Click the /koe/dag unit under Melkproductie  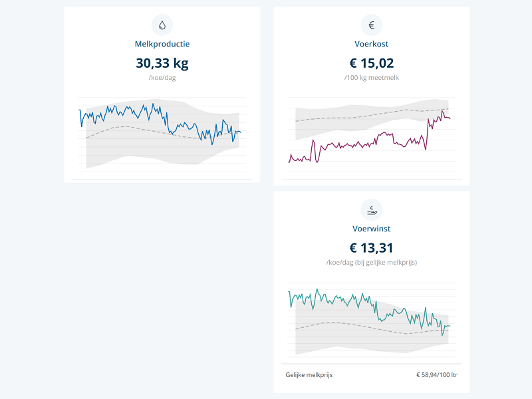(x=162, y=78)
